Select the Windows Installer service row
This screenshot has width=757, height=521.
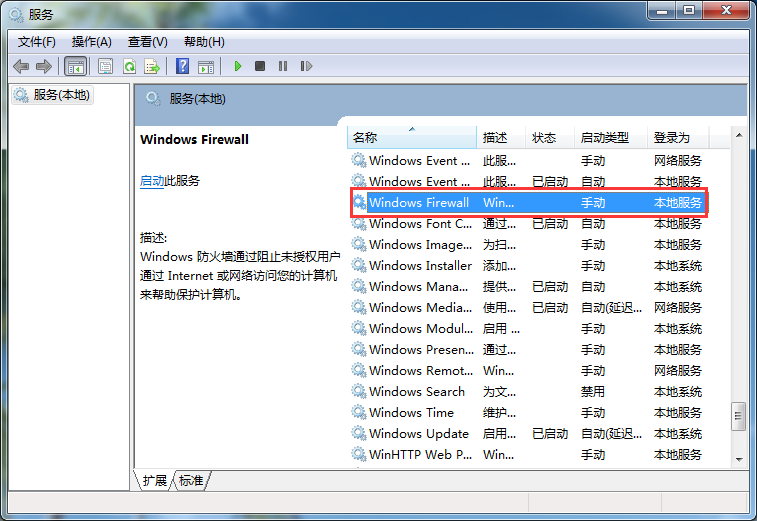[528, 266]
